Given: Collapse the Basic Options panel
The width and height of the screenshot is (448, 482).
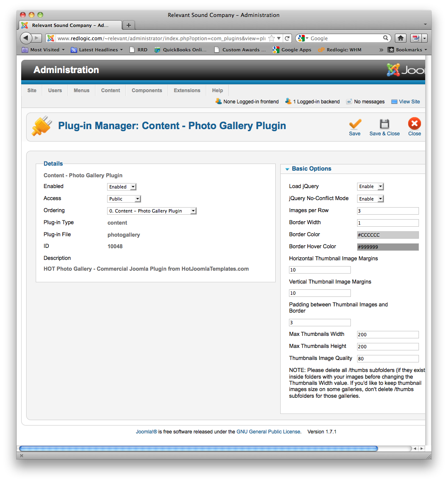Looking at the screenshot, I should click(x=308, y=169).
